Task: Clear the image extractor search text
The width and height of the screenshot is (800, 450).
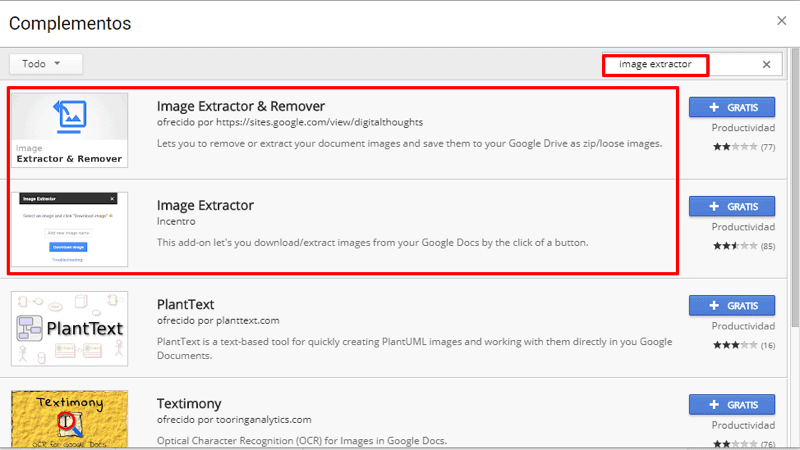Action: pos(766,64)
